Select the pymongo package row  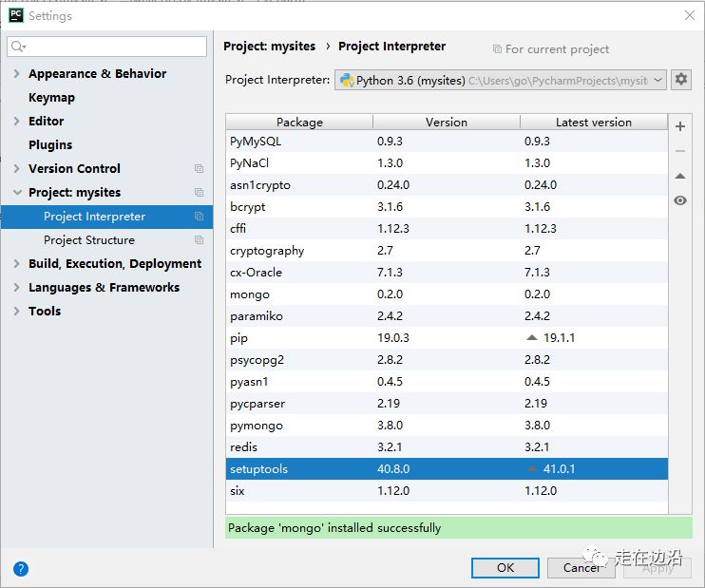pos(447,426)
